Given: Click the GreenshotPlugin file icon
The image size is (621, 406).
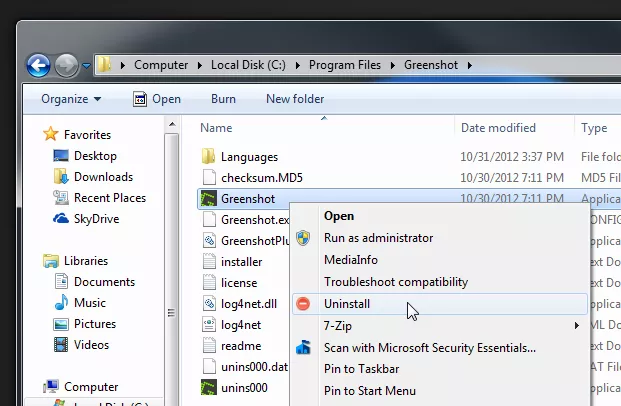Looking at the screenshot, I should (x=209, y=240).
